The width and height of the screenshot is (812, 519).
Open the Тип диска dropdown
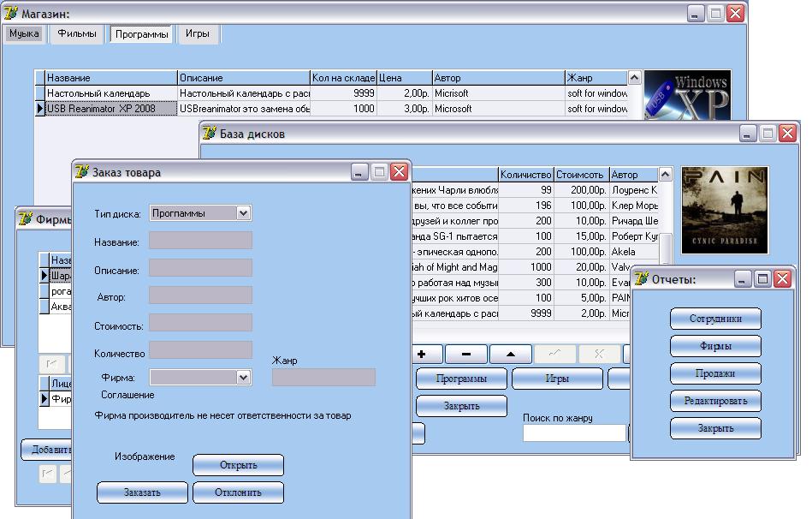pos(243,213)
